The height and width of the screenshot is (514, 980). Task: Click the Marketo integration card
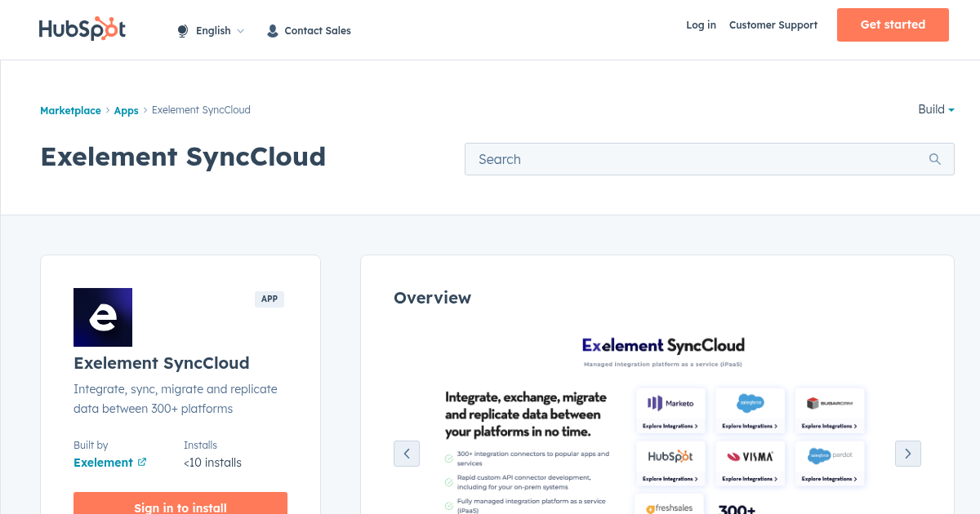click(670, 410)
